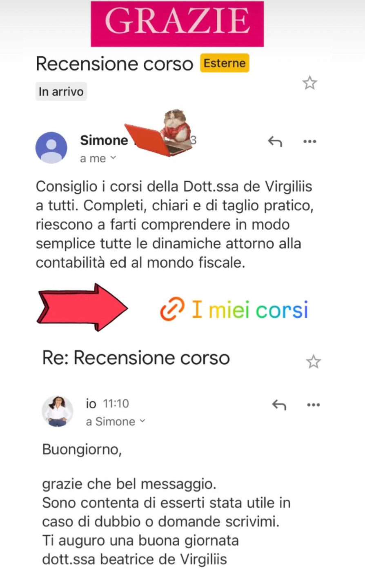Click reply arrow on the 11:10 message

[x=279, y=405]
